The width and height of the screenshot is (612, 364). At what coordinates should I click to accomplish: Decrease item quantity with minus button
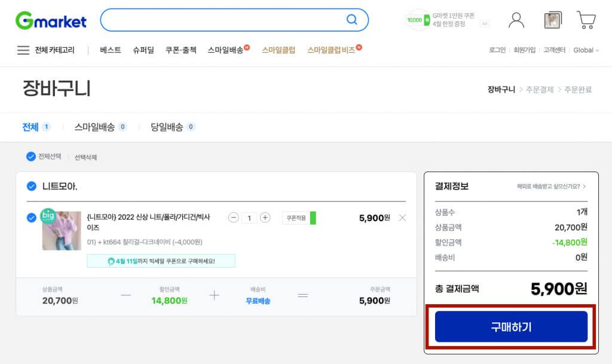[234, 218]
